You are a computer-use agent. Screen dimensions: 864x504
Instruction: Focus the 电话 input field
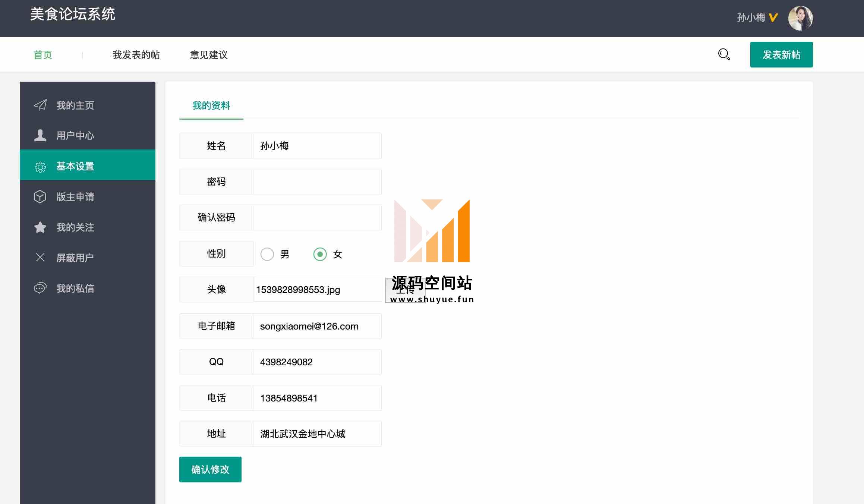tap(317, 398)
